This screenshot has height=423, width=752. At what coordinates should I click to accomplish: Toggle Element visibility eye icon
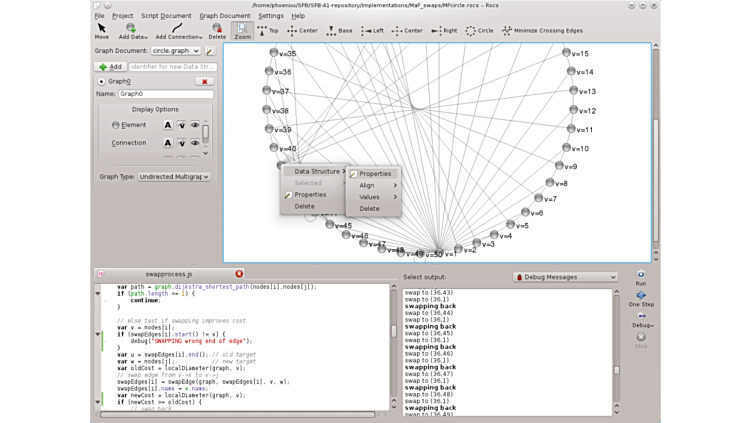point(195,125)
